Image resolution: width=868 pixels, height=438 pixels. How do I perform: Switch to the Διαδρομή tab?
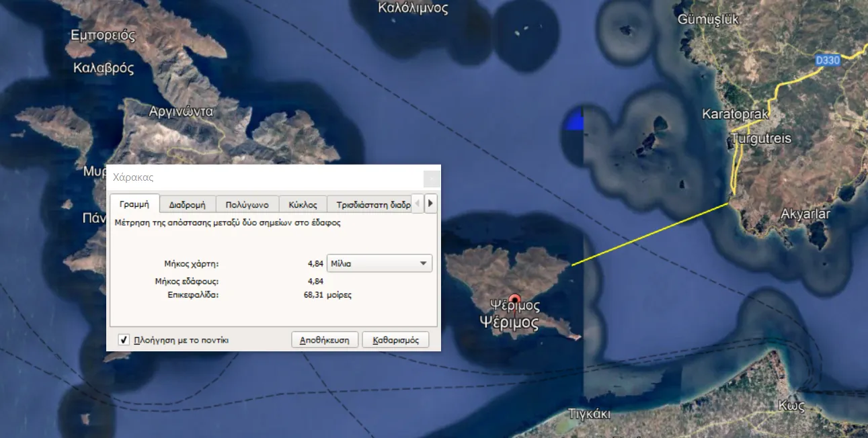[x=188, y=204]
